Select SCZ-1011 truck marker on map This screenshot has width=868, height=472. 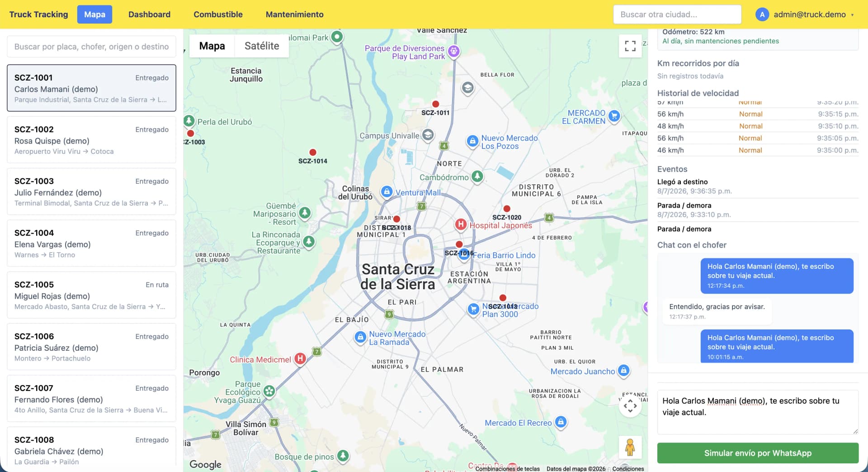coord(435,104)
